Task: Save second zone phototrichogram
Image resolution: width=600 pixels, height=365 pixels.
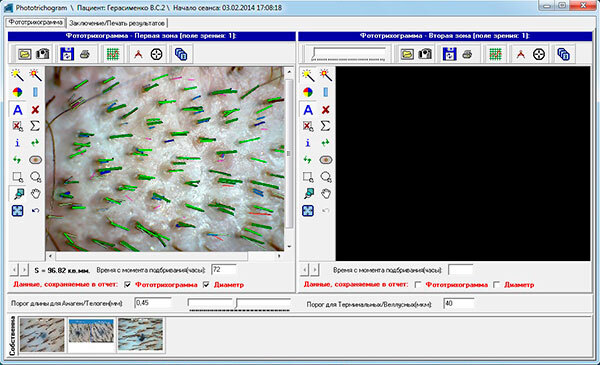Action: click(449, 54)
